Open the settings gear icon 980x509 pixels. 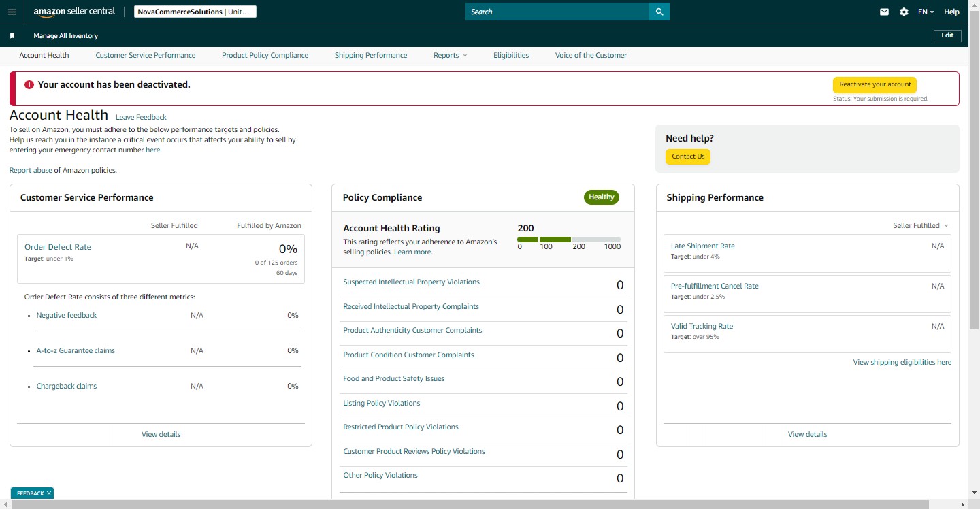tap(904, 12)
